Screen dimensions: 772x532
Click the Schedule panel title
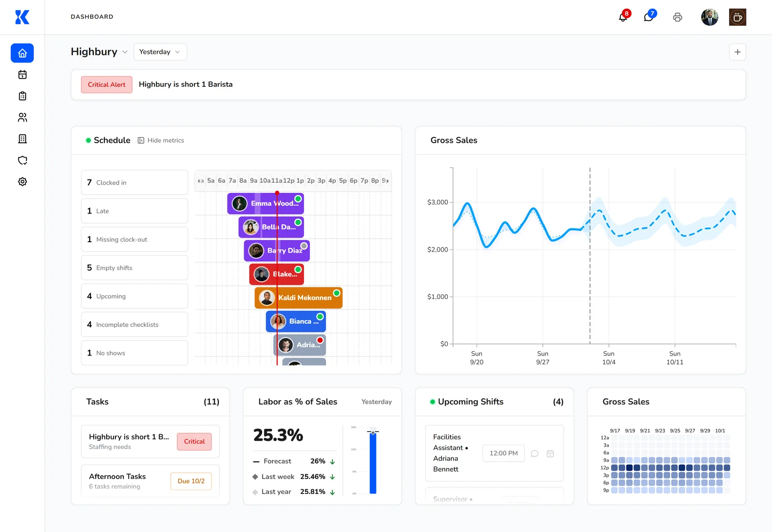(x=112, y=140)
